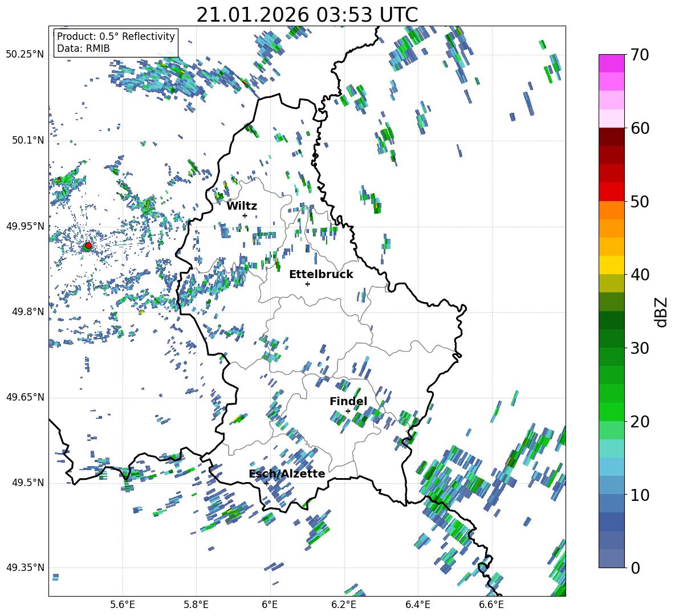675x616 pixels.
Task: Click the 49.95°N latitude label
Action: click(x=25, y=226)
